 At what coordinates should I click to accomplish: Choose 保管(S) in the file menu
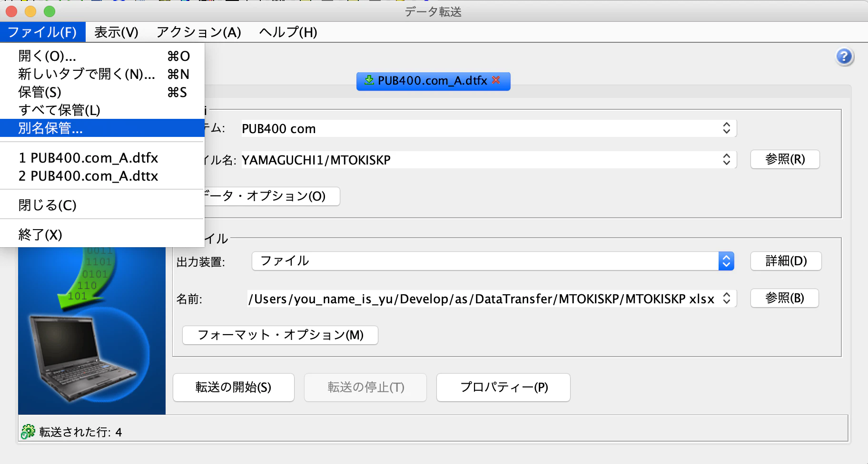tap(102, 92)
